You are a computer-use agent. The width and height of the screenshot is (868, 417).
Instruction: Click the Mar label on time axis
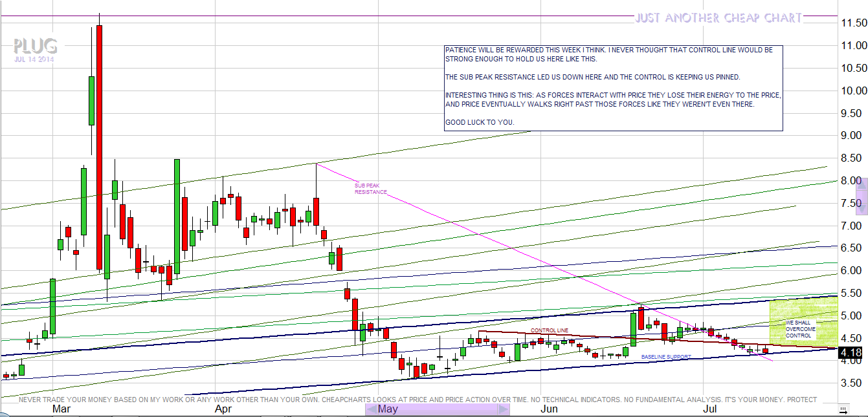pyautogui.click(x=61, y=409)
